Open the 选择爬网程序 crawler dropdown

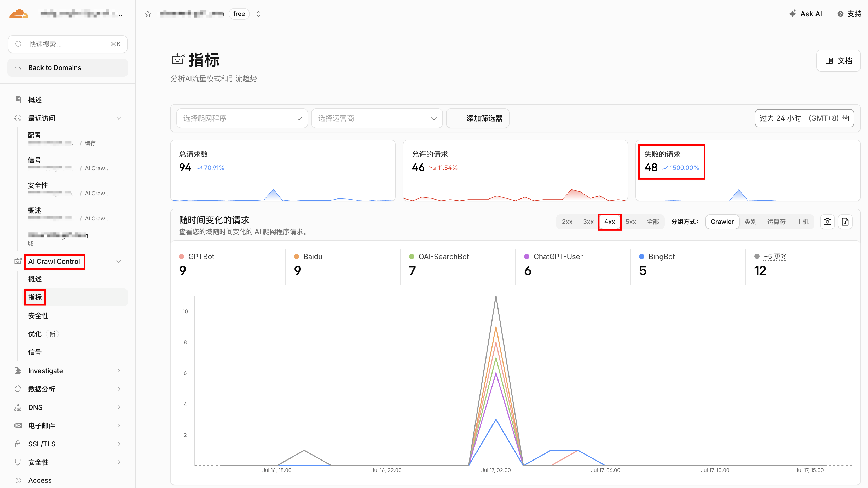242,118
